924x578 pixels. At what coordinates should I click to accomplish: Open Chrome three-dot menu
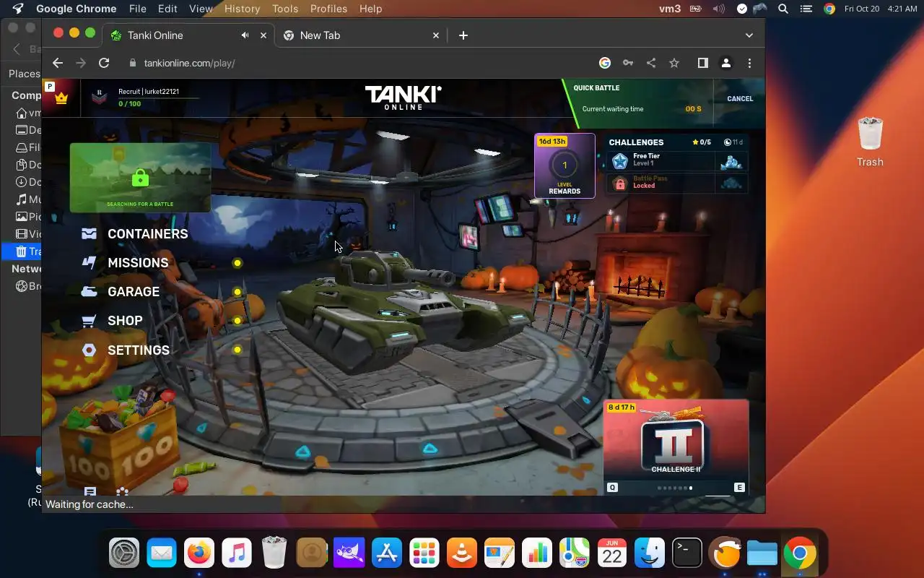coord(749,63)
